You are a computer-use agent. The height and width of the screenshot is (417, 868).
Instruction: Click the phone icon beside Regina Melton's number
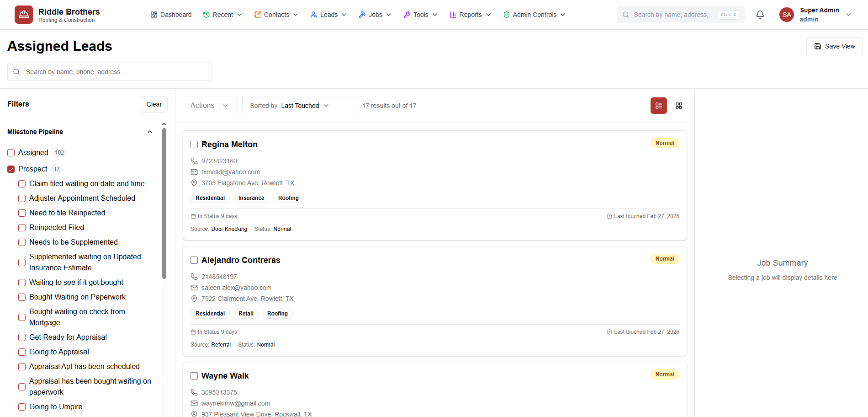click(x=194, y=161)
